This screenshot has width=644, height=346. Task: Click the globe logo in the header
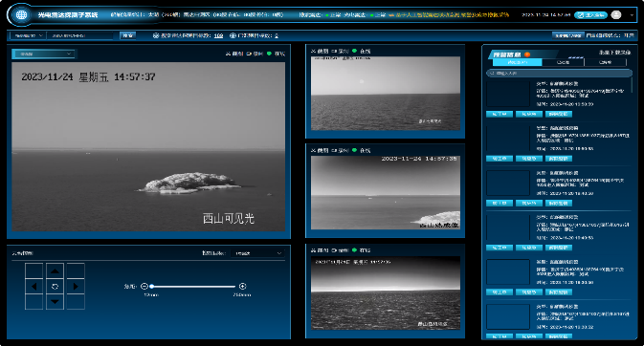tap(21, 14)
